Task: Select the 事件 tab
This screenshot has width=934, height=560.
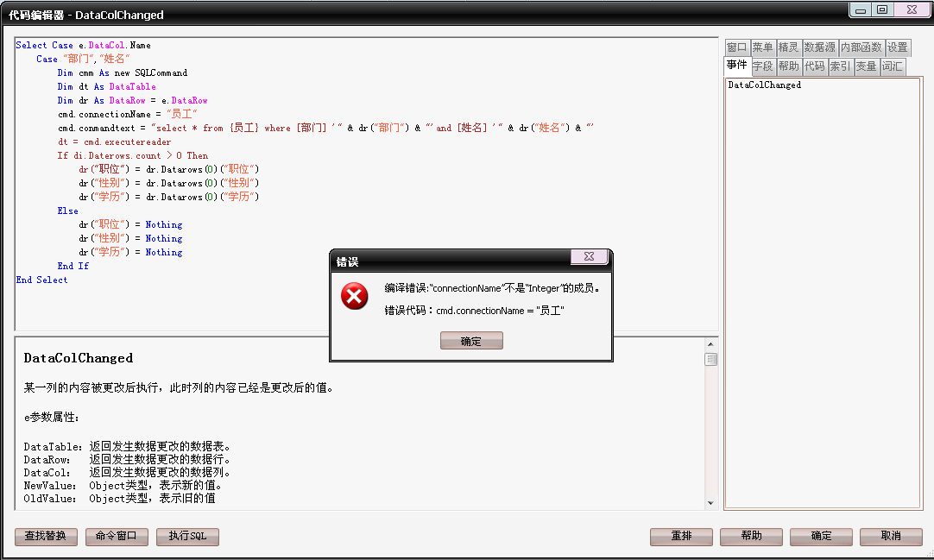Action: pos(737,65)
